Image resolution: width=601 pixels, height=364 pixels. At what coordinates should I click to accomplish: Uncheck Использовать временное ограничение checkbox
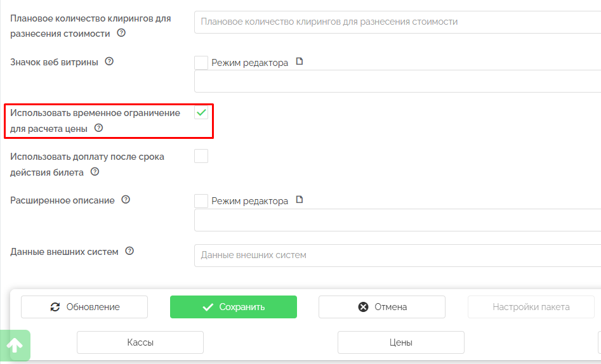point(201,113)
